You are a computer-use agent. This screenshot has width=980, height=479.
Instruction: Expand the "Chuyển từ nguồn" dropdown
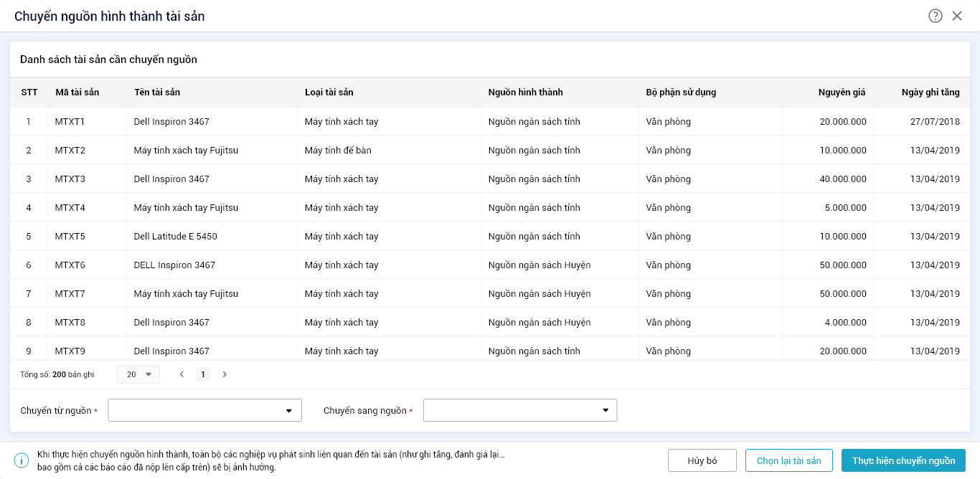point(205,410)
